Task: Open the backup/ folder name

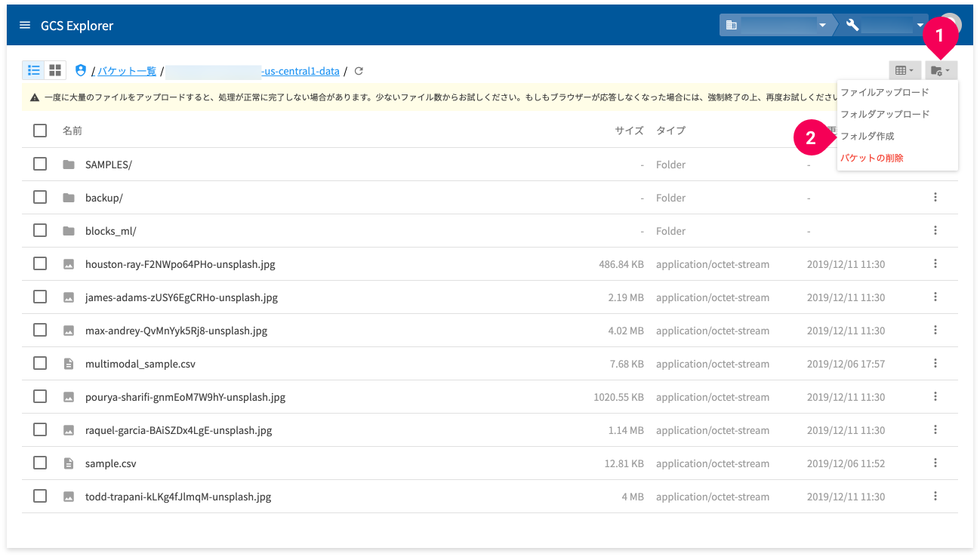Action: point(104,198)
